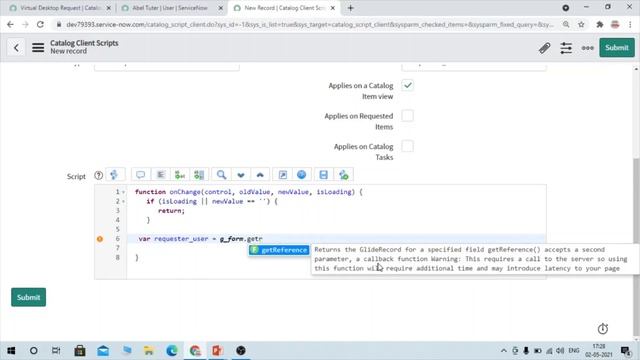Open a new browser tab
This screenshot has height=360, width=640.
(x=351, y=8)
